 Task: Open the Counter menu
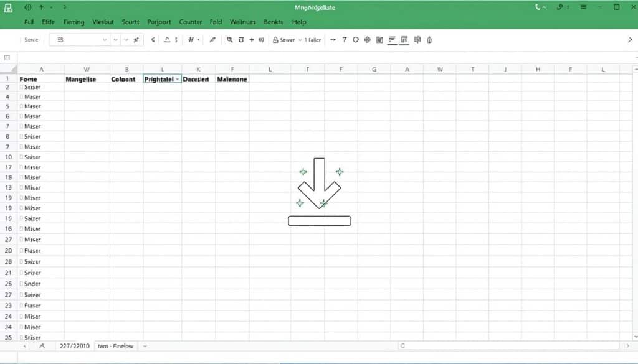coord(191,22)
